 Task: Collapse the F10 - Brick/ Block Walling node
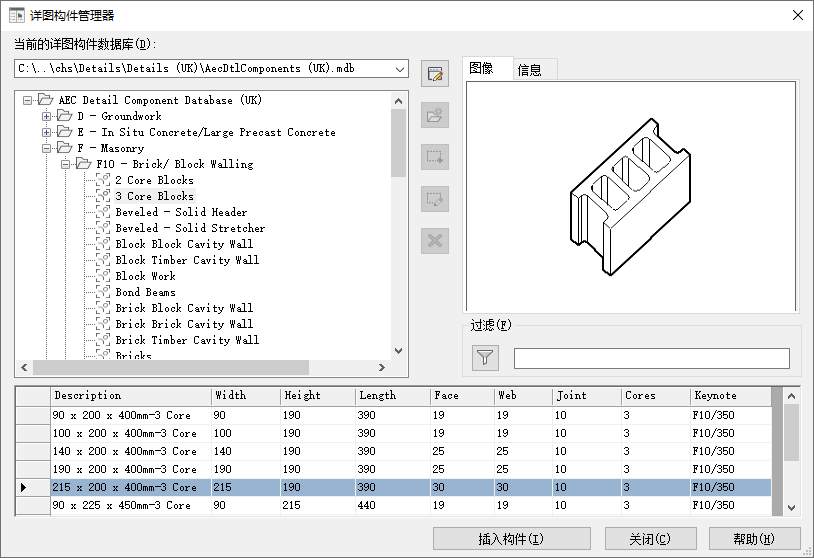tap(65, 165)
